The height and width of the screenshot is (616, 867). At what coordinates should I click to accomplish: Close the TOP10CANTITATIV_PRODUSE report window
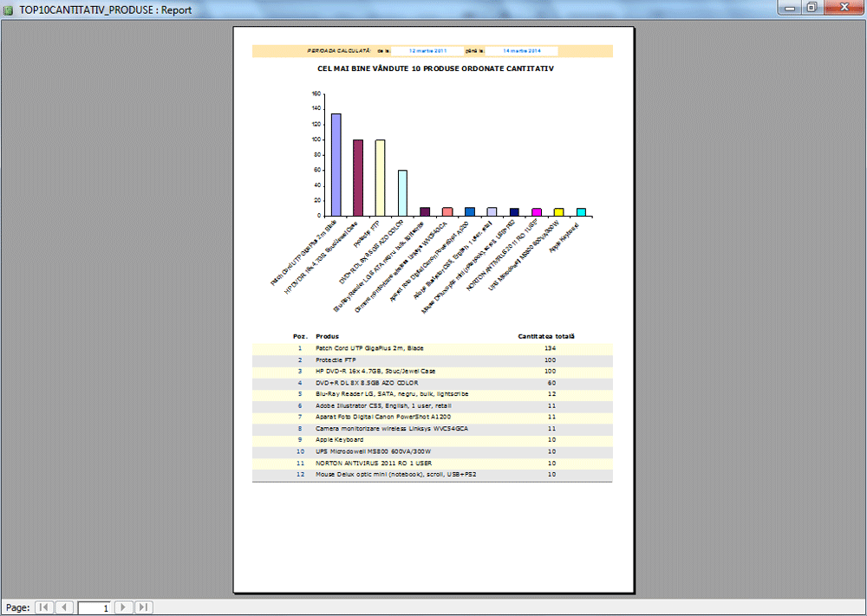pyautogui.click(x=844, y=8)
